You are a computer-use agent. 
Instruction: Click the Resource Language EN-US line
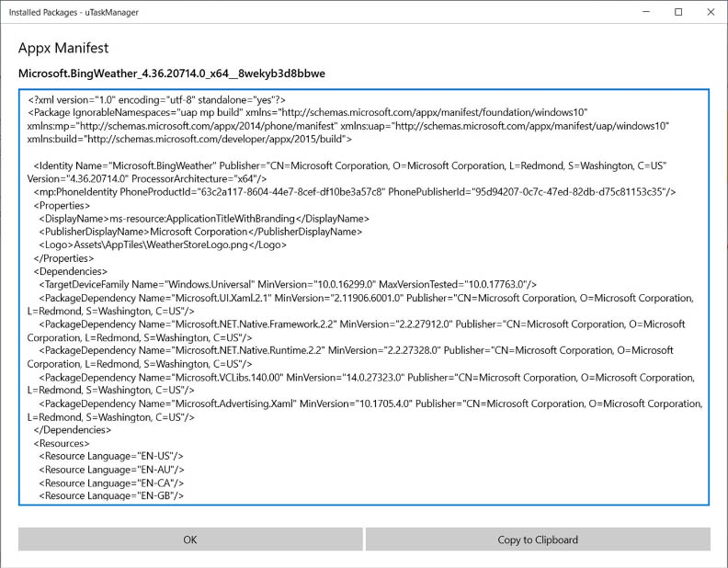[x=111, y=456]
